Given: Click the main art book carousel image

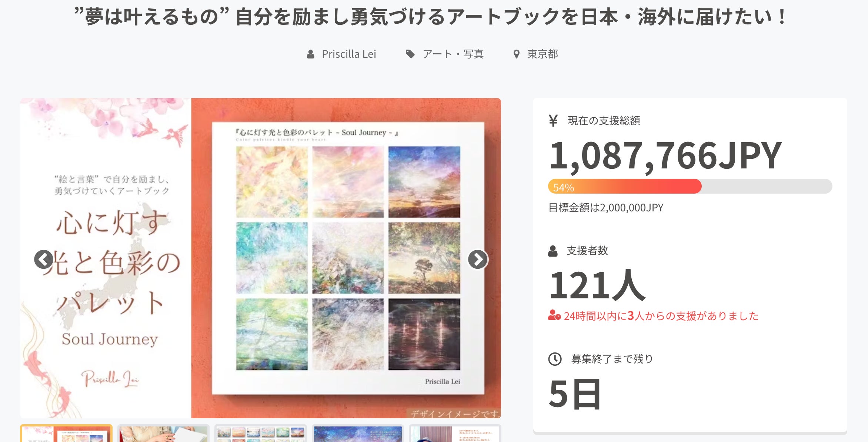Looking at the screenshot, I should point(261,258).
